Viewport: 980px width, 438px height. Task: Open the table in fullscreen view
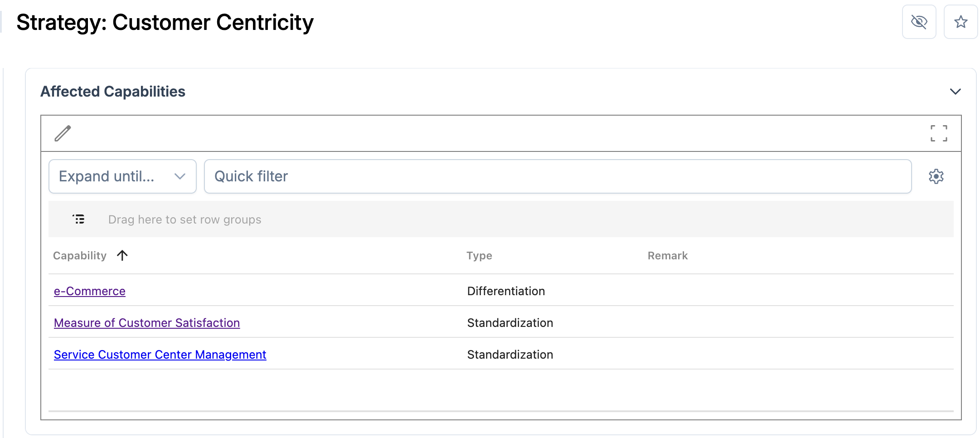(x=939, y=133)
